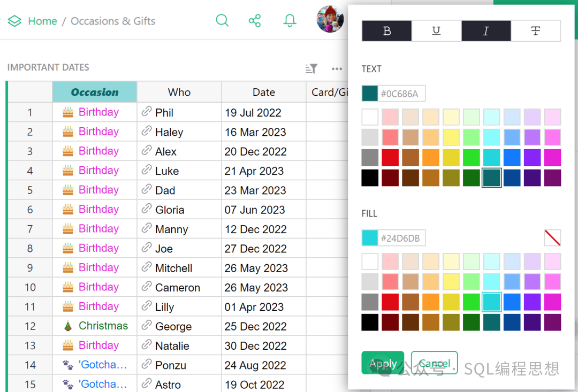This screenshot has width=578, height=392.
Task: Click link icon next to George
Action: coord(147,325)
